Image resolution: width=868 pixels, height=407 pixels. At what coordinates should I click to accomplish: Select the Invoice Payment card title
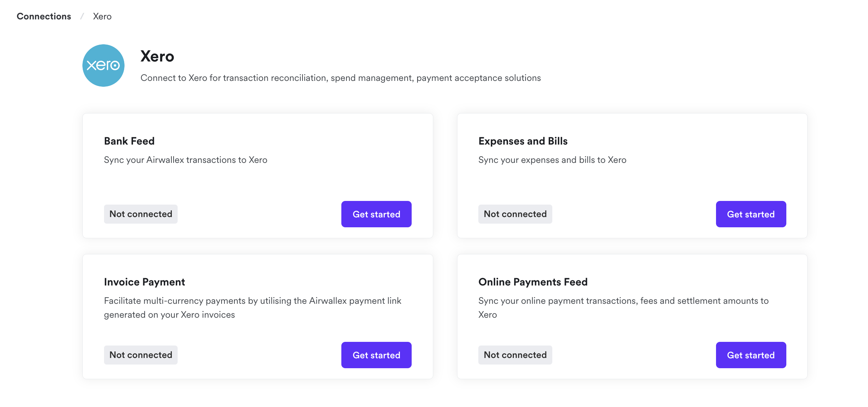[x=144, y=282]
